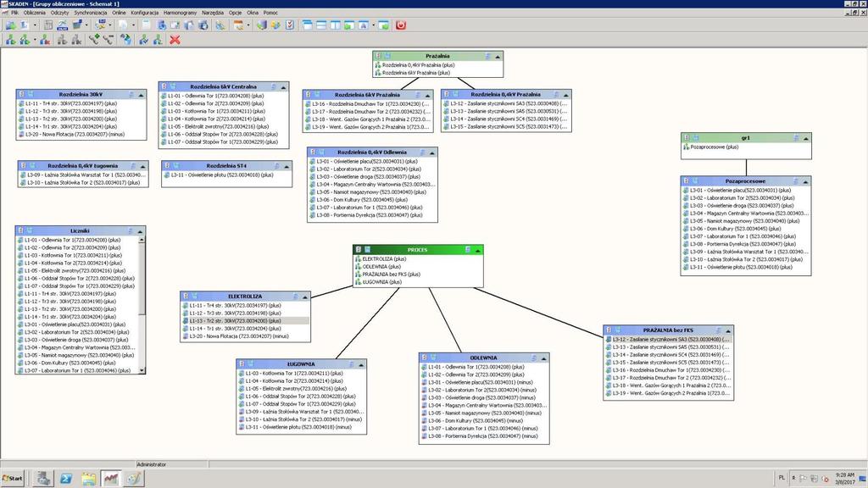Collapse the gr1 group box
The image size is (868, 488).
[806, 138]
